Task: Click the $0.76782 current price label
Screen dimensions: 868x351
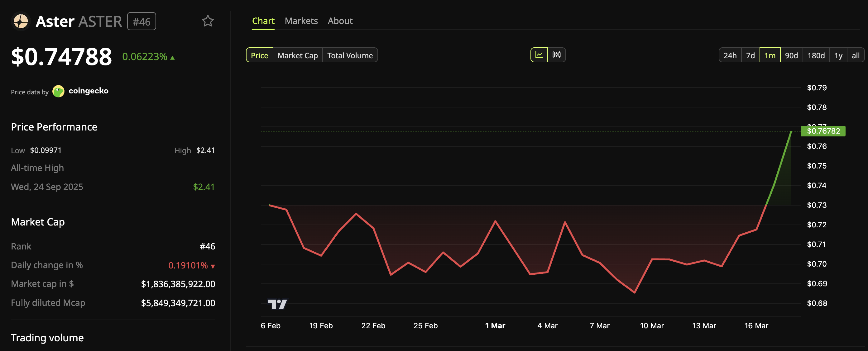Action: (x=823, y=131)
